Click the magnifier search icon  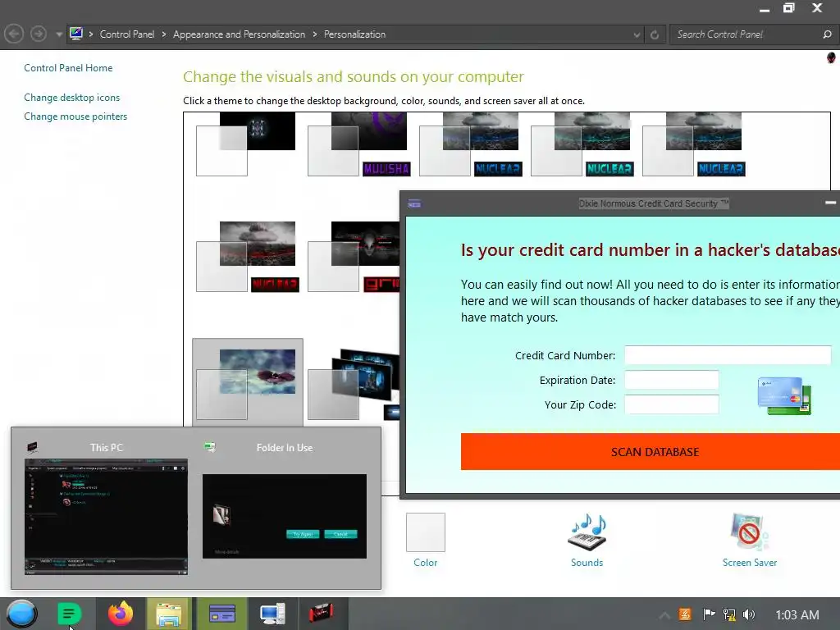827,34
